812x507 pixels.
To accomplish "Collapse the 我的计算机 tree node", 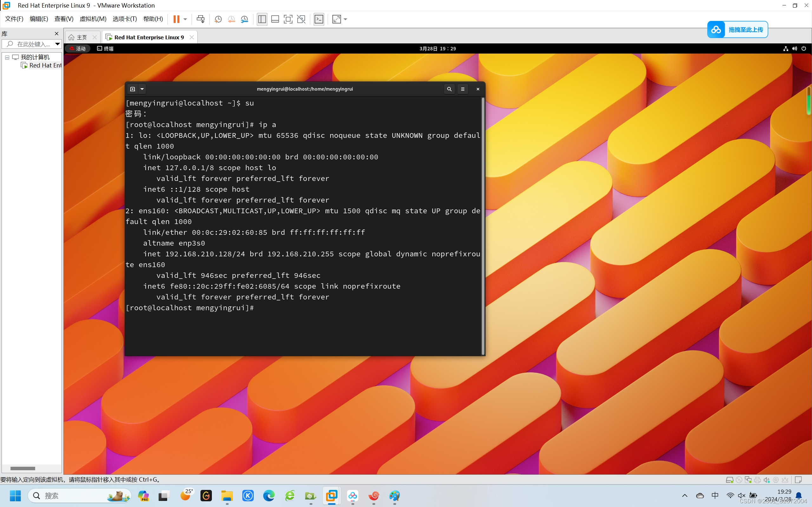I will click(x=7, y=57).
